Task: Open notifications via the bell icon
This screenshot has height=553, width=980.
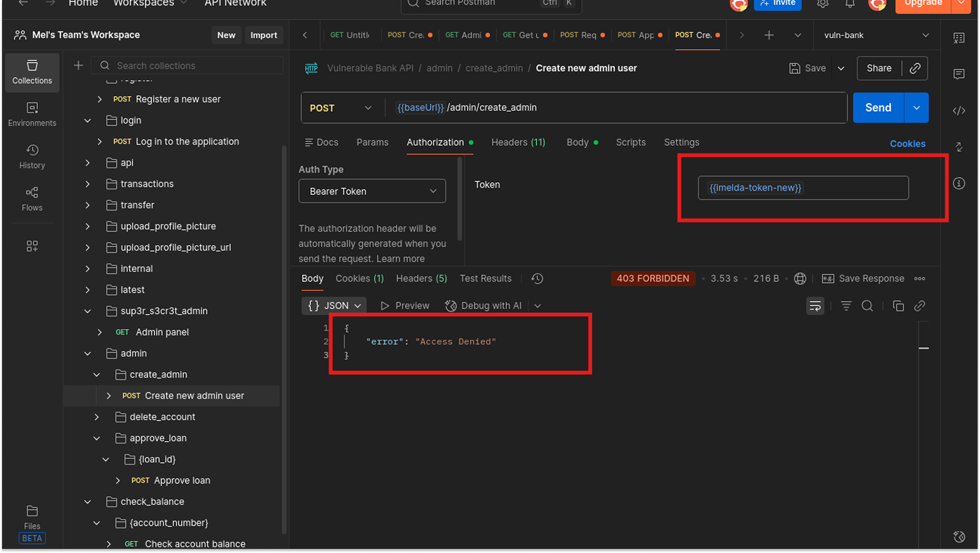Action: [850, 4]
